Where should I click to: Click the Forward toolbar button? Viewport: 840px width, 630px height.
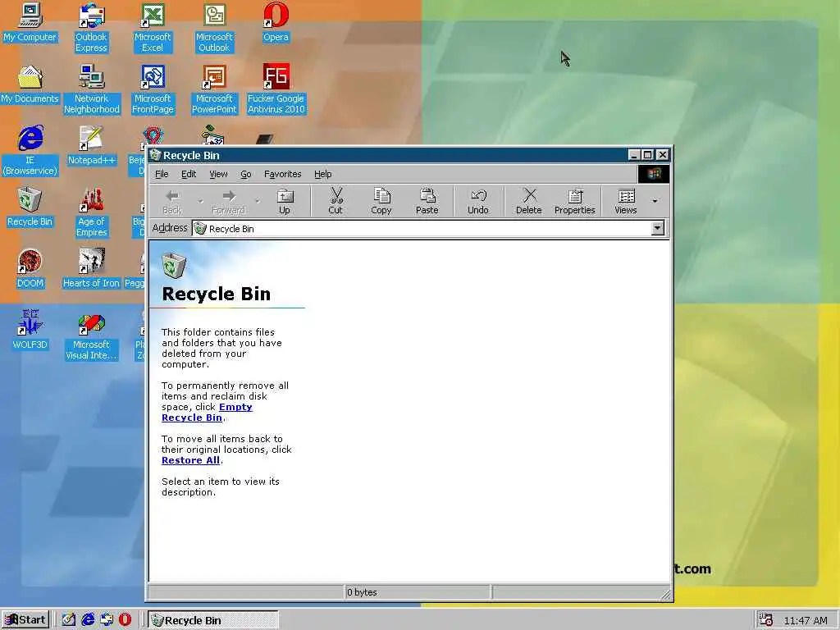point(229,201)
